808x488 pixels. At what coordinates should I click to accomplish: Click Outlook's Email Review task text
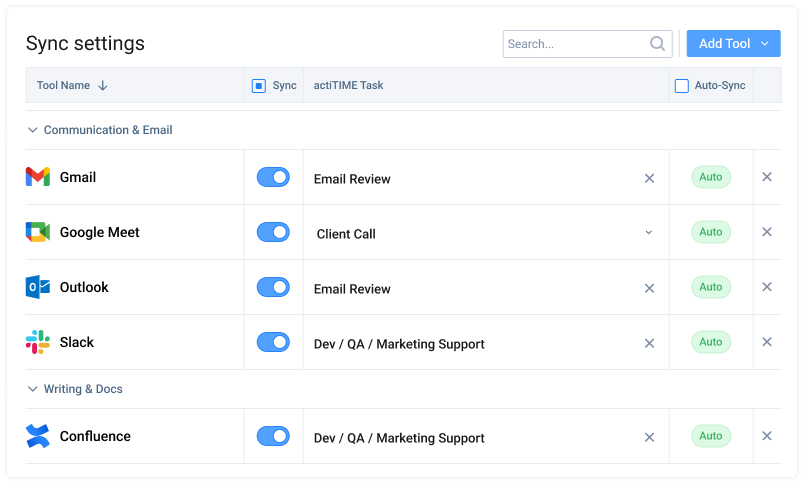coord(352,289)
